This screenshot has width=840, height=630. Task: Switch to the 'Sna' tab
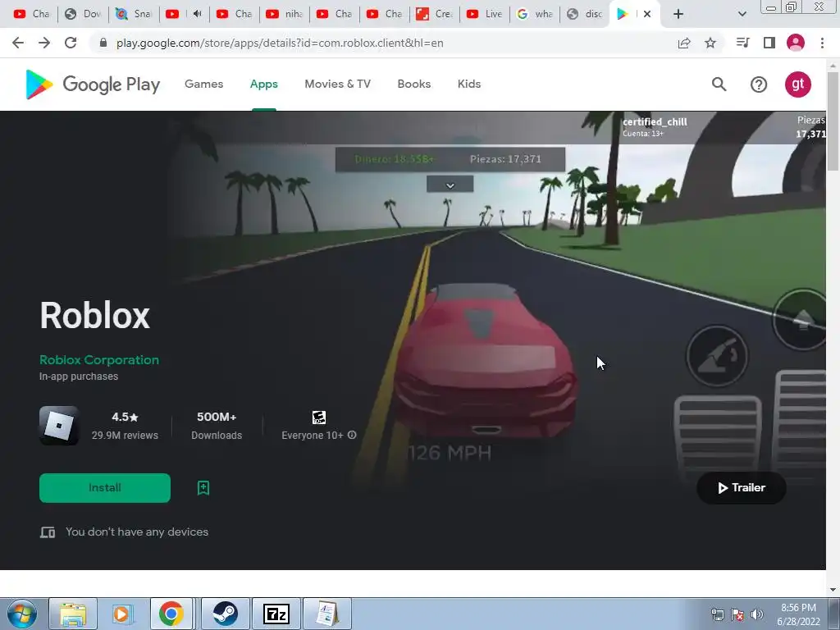pos(134,14)
